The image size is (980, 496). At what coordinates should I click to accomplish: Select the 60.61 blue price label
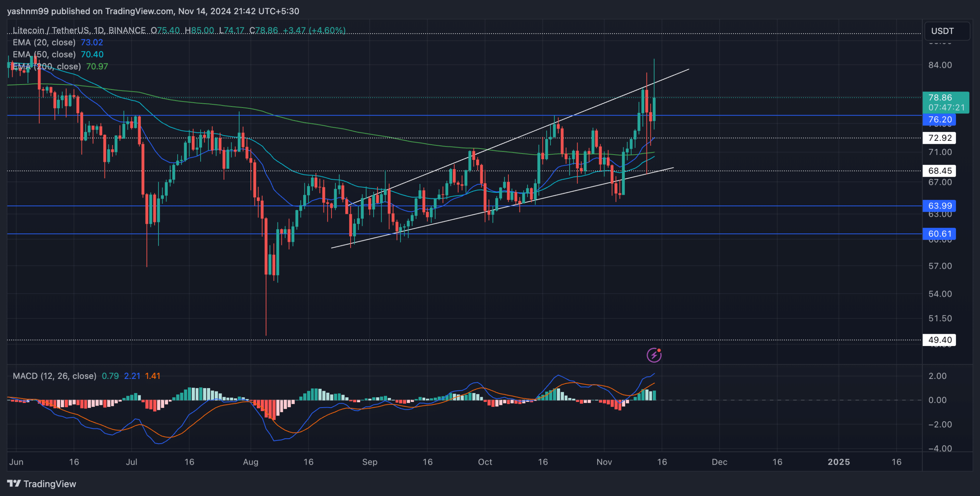click(939, 234)
